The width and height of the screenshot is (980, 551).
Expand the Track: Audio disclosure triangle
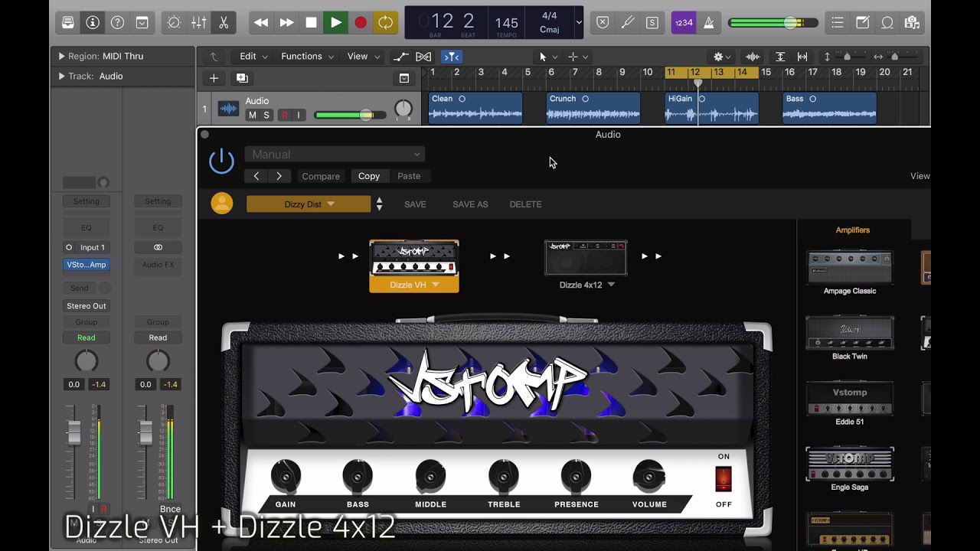tap(61, 76)
